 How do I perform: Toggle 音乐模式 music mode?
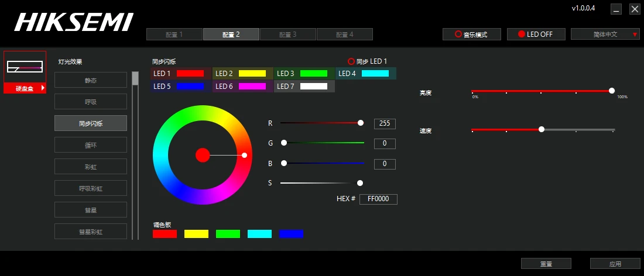[x=471, y=34]
